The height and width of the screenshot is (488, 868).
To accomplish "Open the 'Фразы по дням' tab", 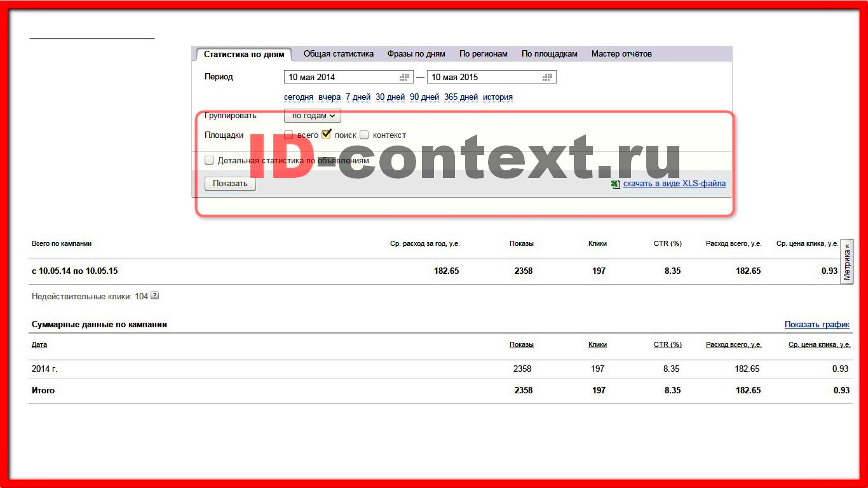I will 416,54.
